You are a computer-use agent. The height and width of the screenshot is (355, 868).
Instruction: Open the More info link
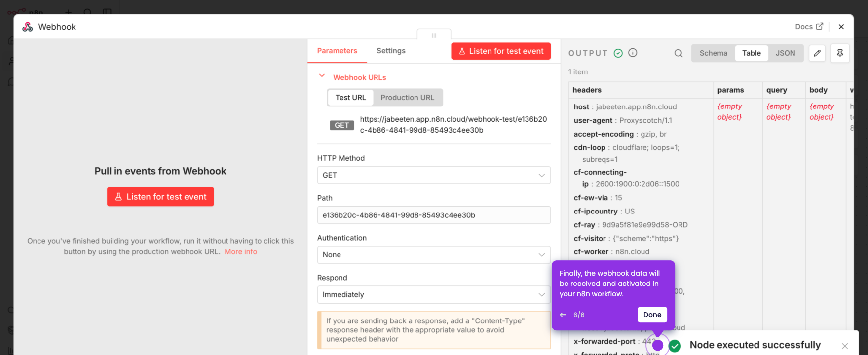pyautogui.click(x=241, y=251)
